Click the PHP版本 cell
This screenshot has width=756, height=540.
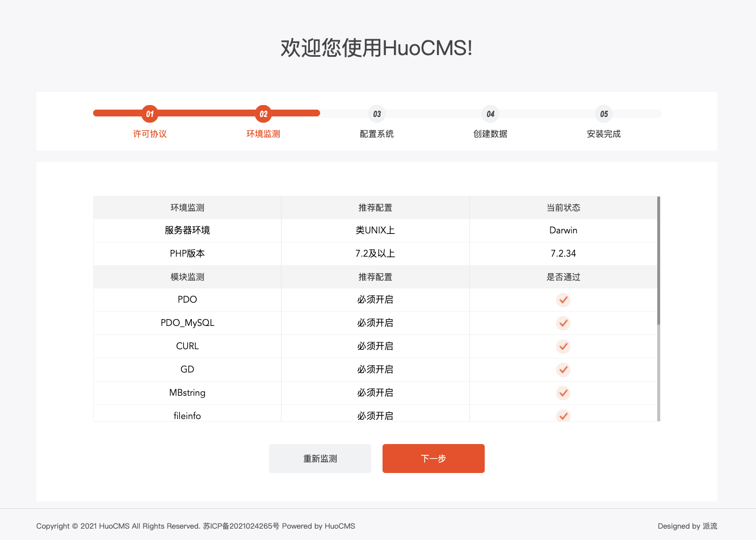pyautogui.click(x=187, y=254)
